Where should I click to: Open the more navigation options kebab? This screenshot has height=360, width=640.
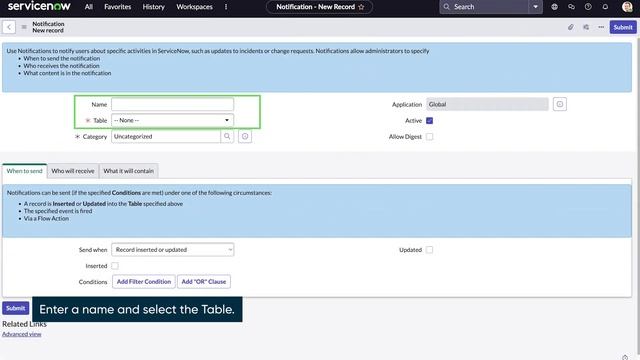pos(226,7)
